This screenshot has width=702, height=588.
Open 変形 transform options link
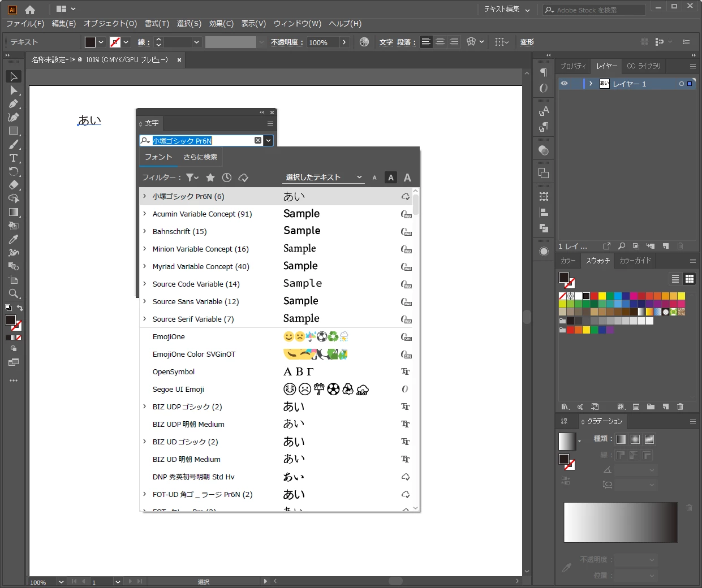coord(527,42)
